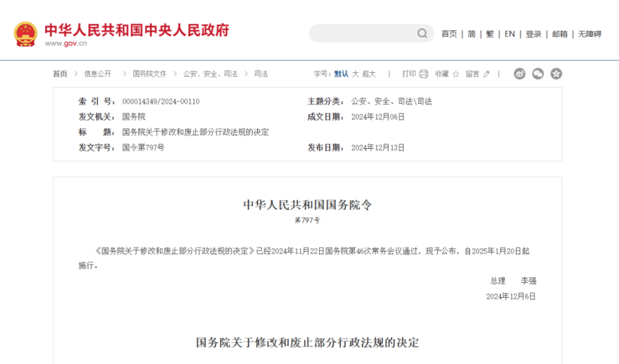Click the 发布日期 label
619x364 pixels.
pyautogui.click(x=326, y=148)
